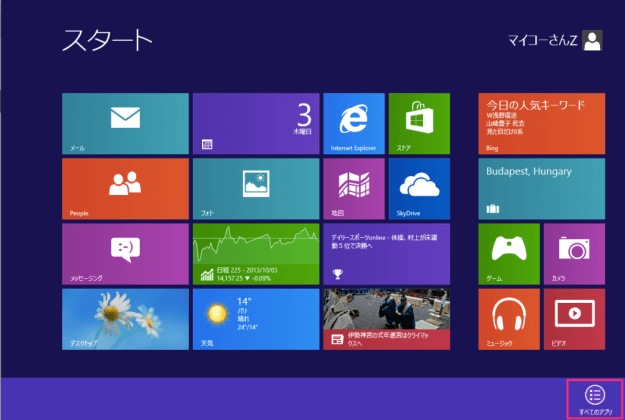Open the Weather tile showing 14°

pos(255,318)
